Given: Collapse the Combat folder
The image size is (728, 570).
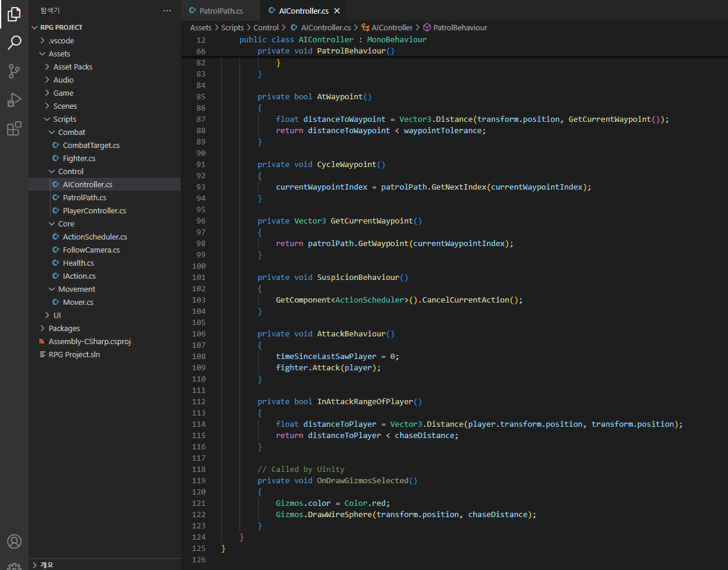Looking at the screenshot, I should coord(71,132).
